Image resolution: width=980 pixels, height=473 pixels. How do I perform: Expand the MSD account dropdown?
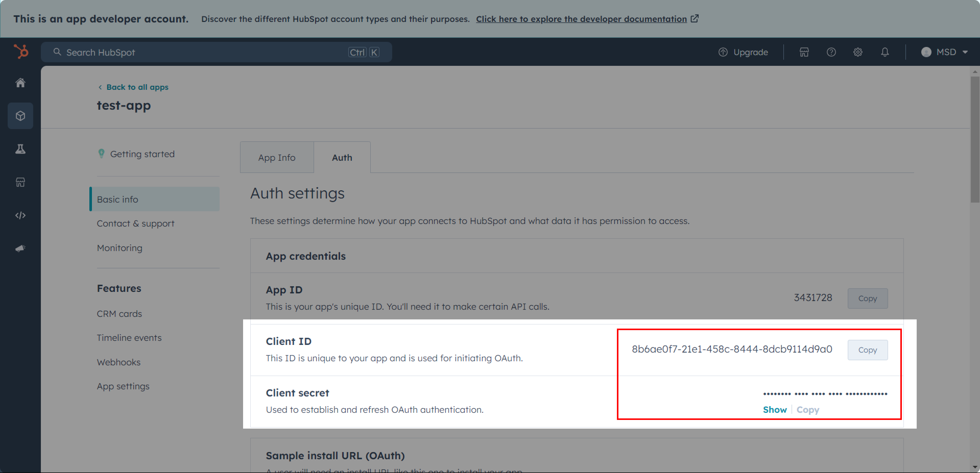pos(944,52)
